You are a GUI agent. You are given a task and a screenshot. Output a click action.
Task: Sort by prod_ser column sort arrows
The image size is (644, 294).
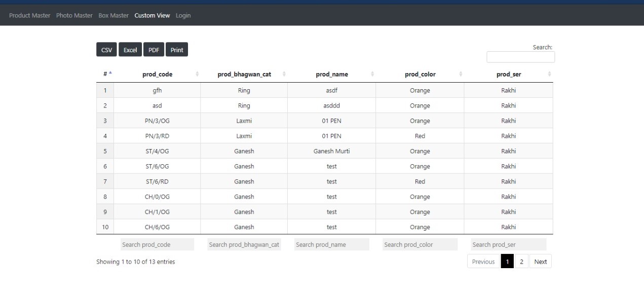click(549, 74)
